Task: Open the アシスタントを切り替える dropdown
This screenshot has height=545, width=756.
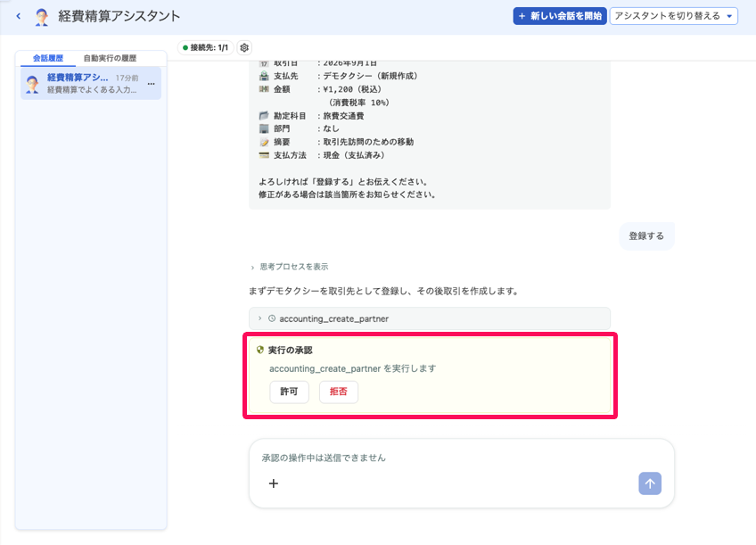Action: (674, 16)
